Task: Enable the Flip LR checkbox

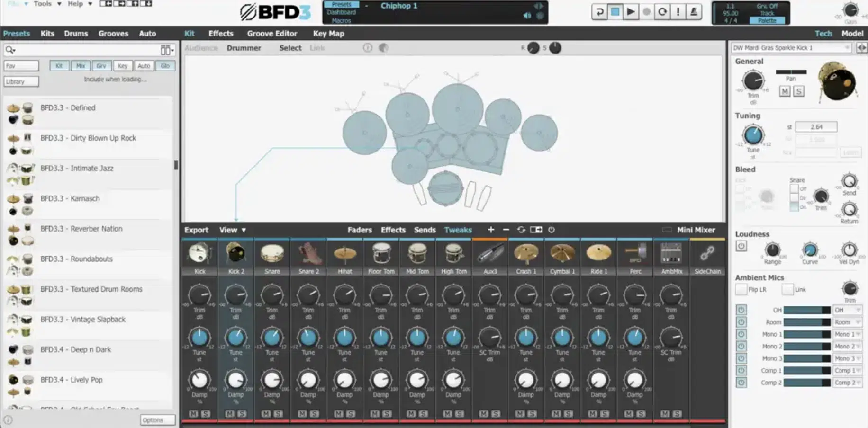Action: (741, 289)
